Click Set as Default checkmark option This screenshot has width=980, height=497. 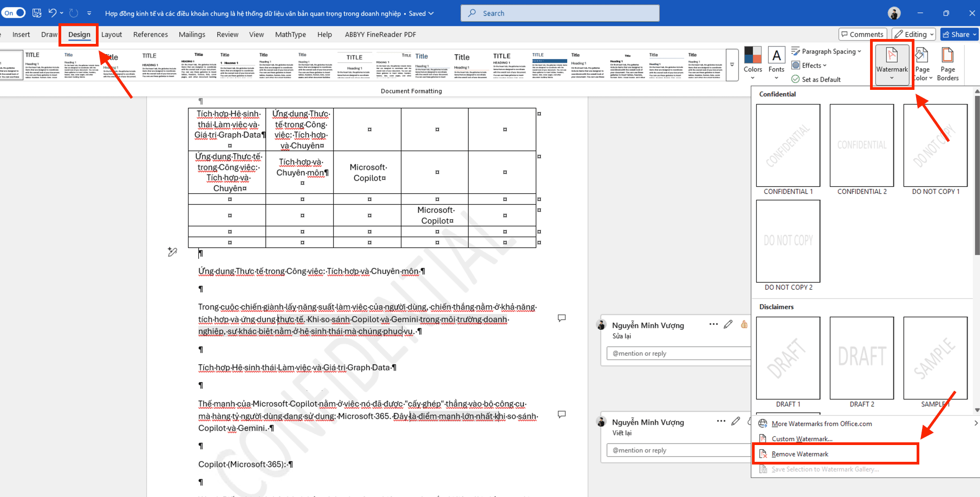(816, 79)
